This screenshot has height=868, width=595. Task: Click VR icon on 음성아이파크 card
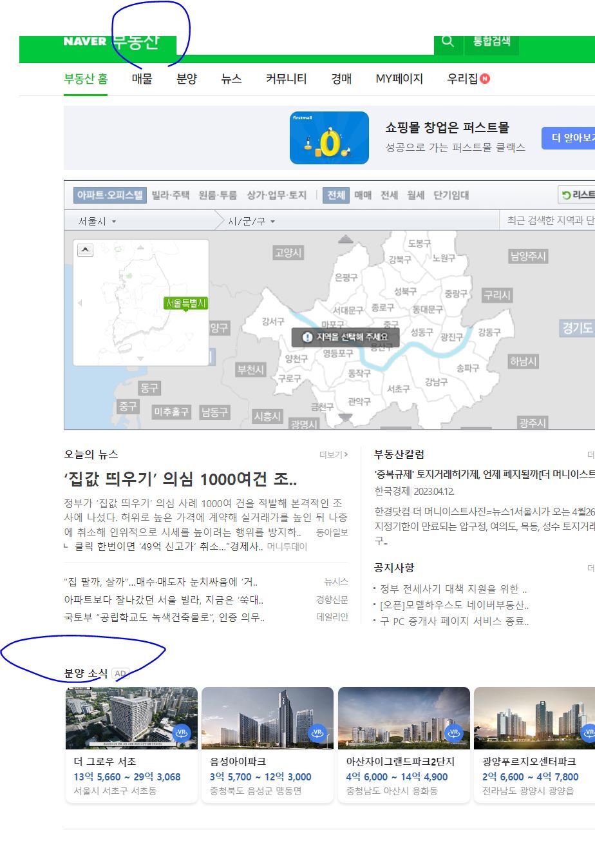[x=317, y=733]
